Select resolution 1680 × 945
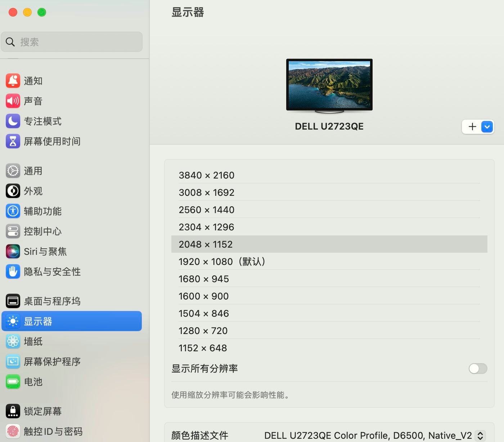 pyautogui.click(x=329, y=279)
